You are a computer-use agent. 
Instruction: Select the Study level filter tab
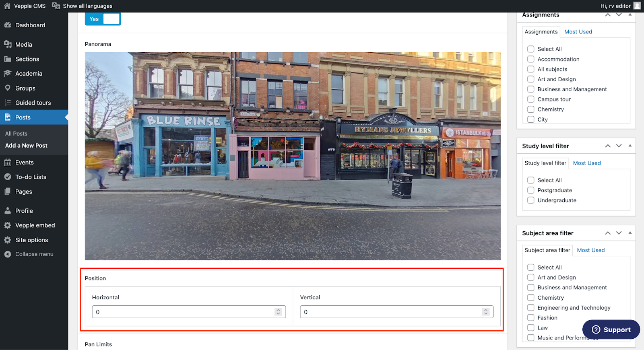pos(545,163)
